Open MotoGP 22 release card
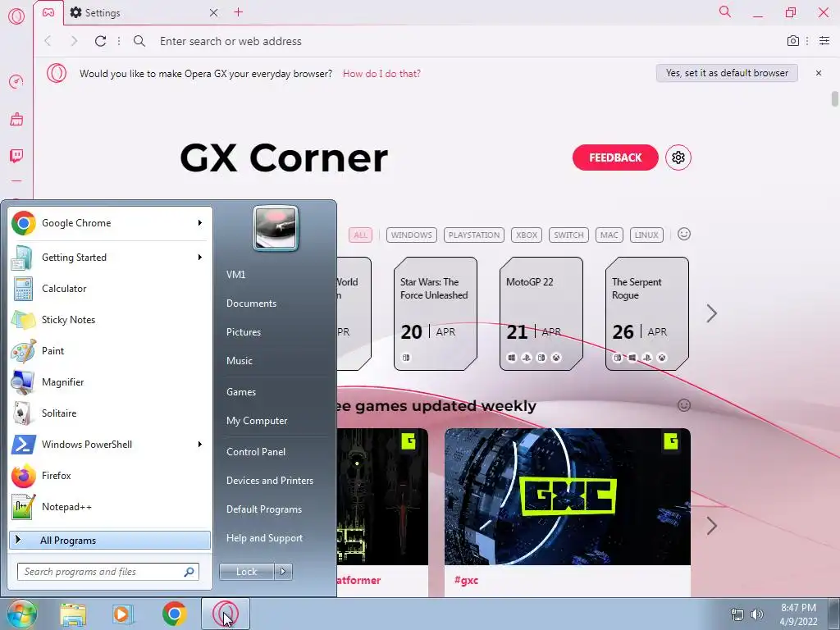 tap(541, 314)
